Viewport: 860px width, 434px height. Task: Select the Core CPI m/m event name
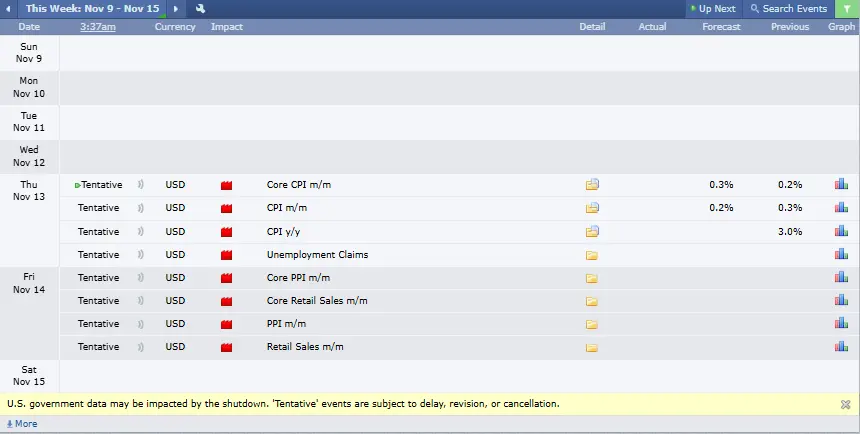(299, 185)
